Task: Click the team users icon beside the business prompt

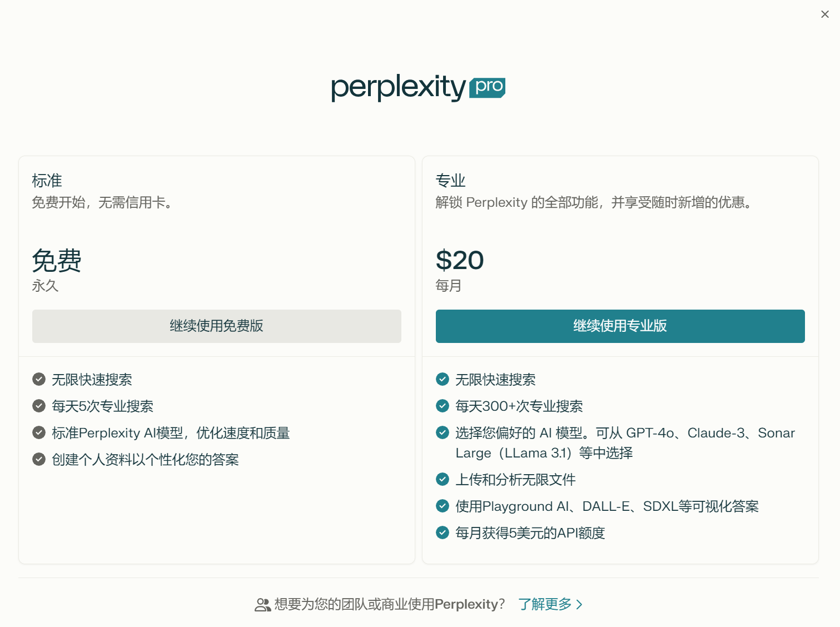Action: pos(262,605)
